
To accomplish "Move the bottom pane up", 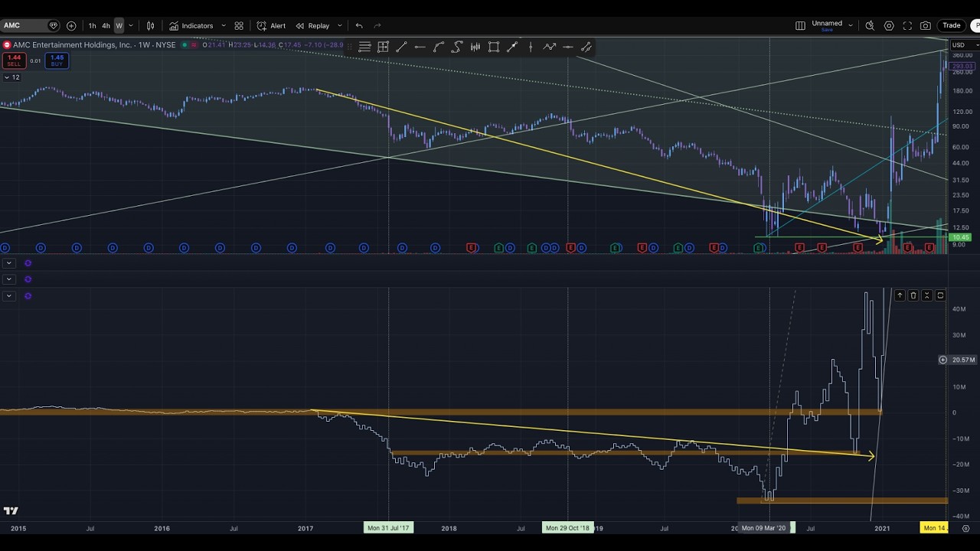I will coord(900,295).
